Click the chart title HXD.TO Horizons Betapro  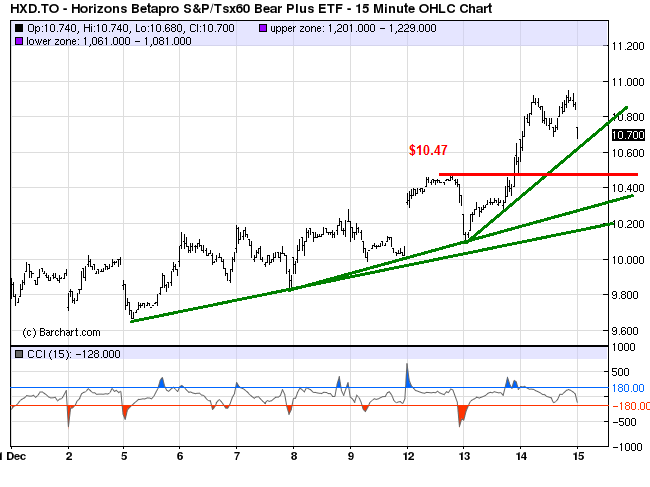click(251, 8)
